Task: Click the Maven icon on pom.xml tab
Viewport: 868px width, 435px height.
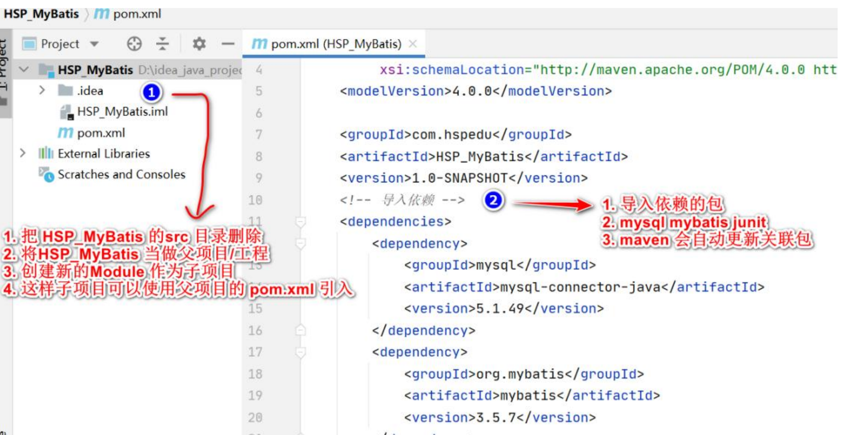Action: click(259, 44)
